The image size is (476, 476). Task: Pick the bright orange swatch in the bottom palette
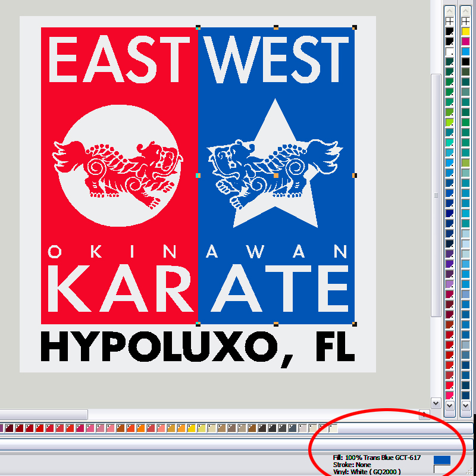pos(140,428)
